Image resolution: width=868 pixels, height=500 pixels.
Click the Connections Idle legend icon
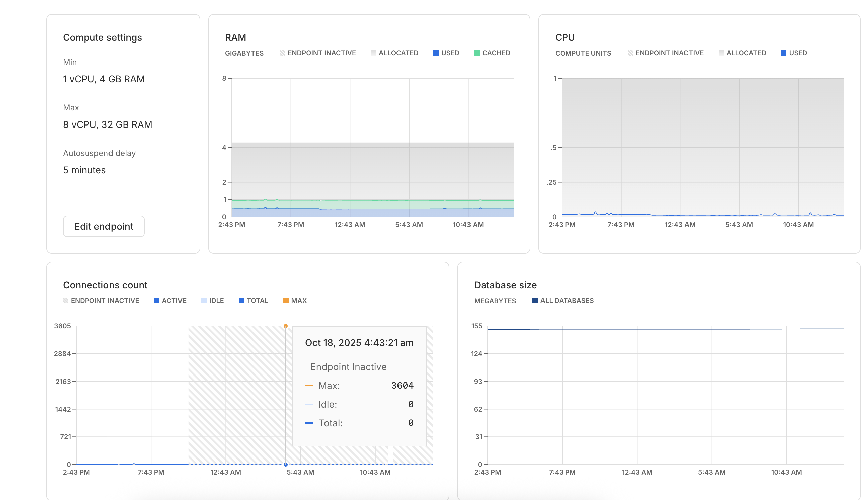[x=204, y=301]
